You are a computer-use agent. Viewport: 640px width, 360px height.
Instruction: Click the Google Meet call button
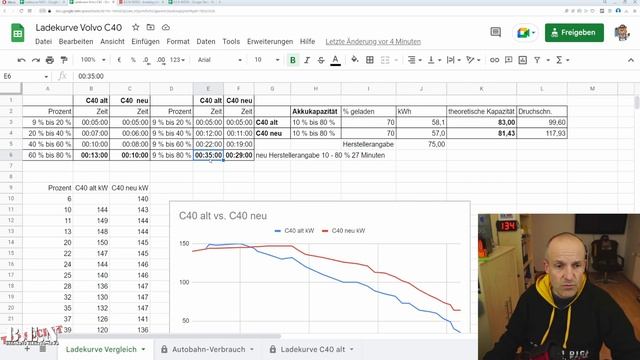click(526, 33)
